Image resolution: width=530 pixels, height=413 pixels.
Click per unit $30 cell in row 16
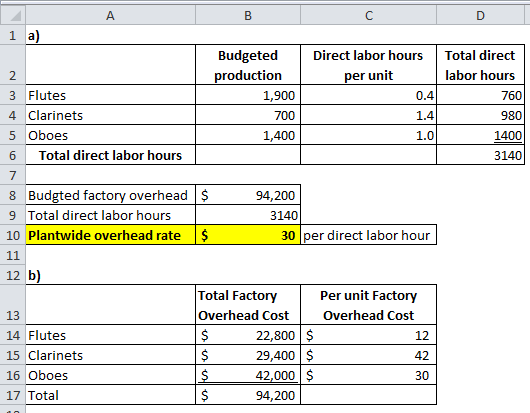(x=368, y=375)
